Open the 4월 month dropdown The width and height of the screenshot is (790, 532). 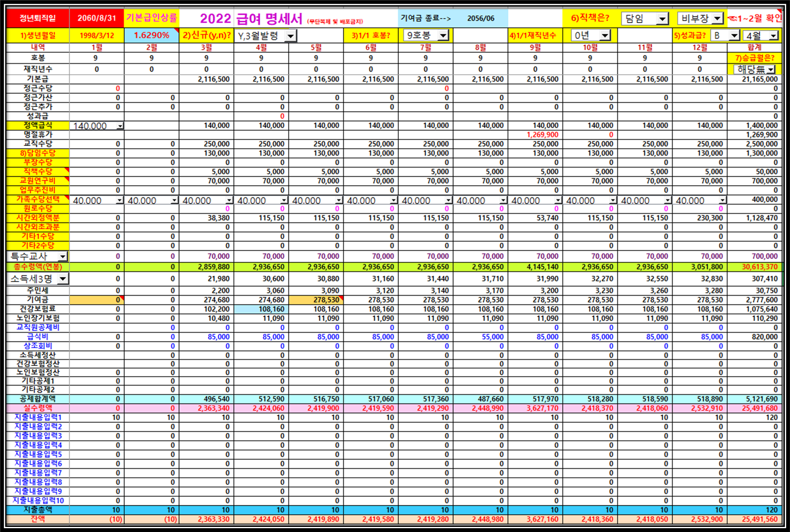tap(774, 36)
